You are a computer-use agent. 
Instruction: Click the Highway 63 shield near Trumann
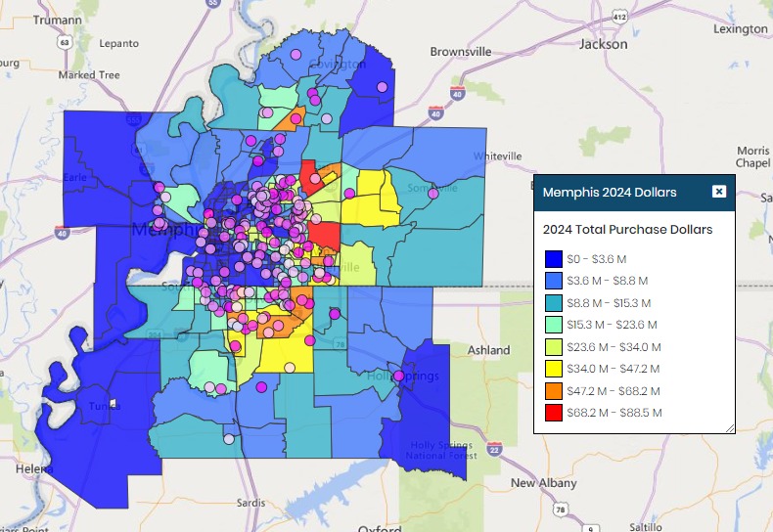pos(65,42)
